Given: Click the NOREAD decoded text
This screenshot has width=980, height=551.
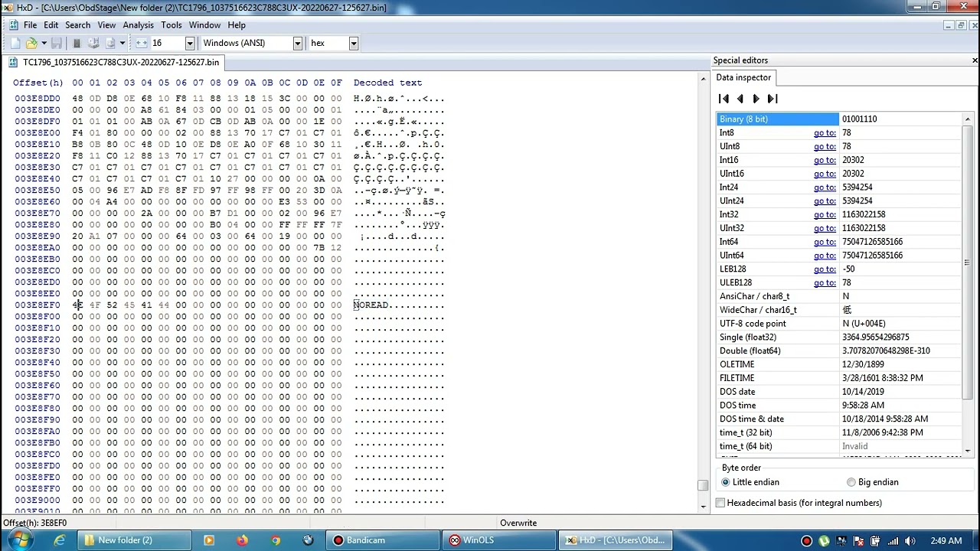Looking at the screenshot, I should 372,305.
